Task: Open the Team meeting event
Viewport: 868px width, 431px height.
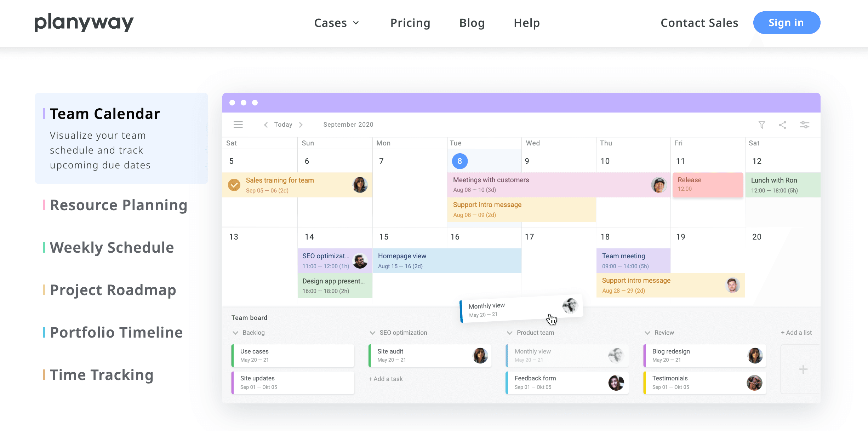Action: click(633, 261)
